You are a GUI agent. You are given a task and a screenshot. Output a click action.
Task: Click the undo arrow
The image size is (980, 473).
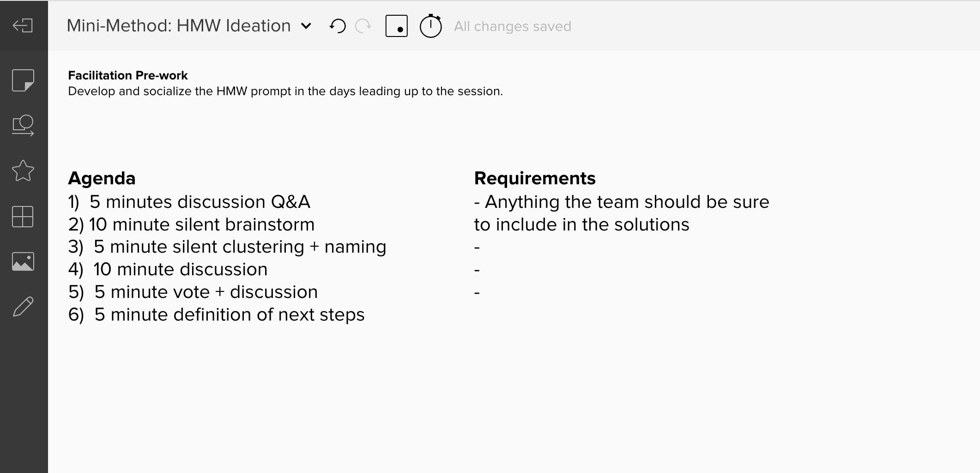pyautogui.click(x=338, y=26)
